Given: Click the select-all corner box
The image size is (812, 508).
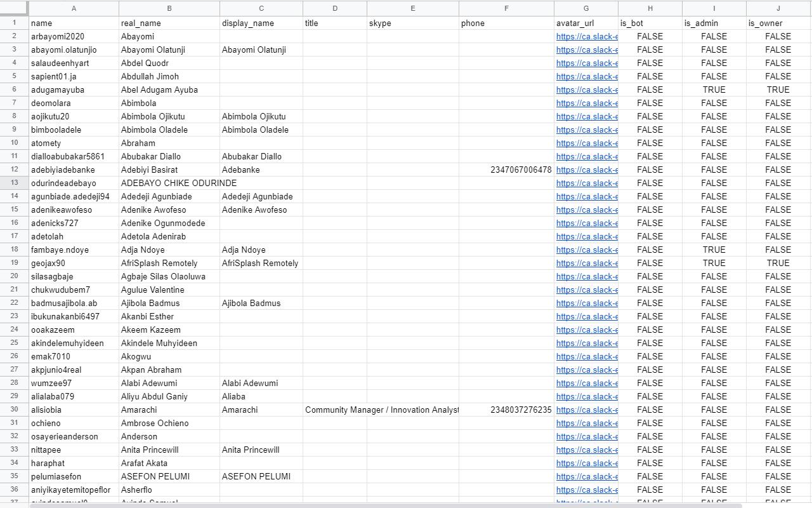Looking at the screenshot, I should coord(14,8).
